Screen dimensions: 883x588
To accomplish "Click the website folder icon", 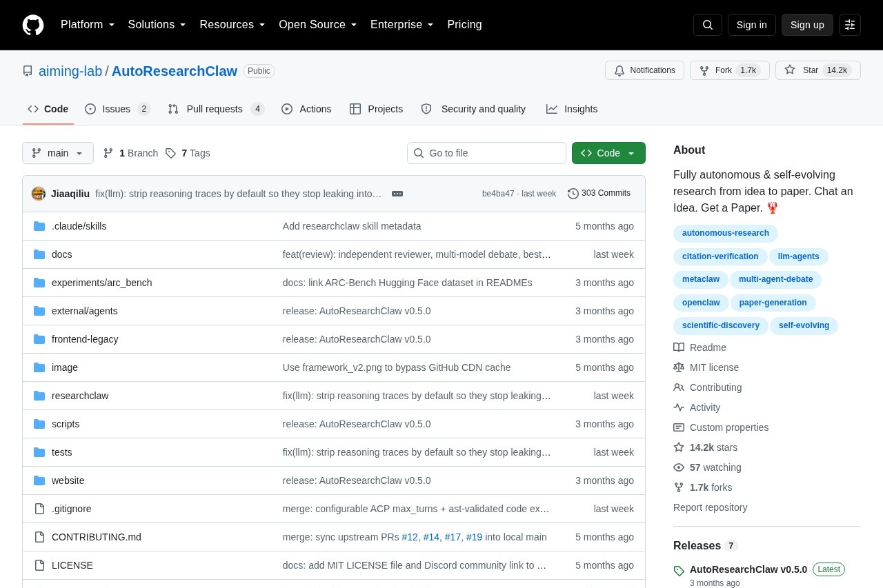I will point(39,480).
